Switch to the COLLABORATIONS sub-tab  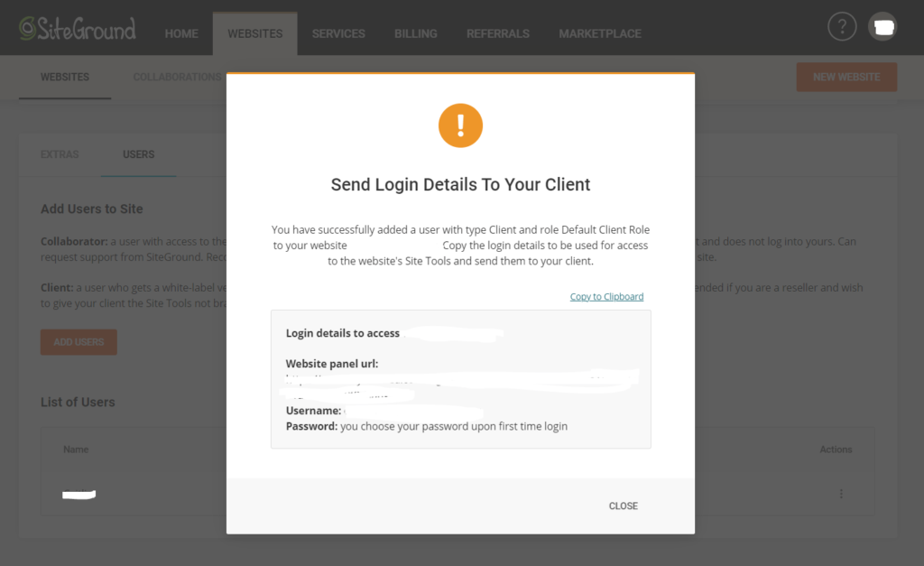click(178, 78)
